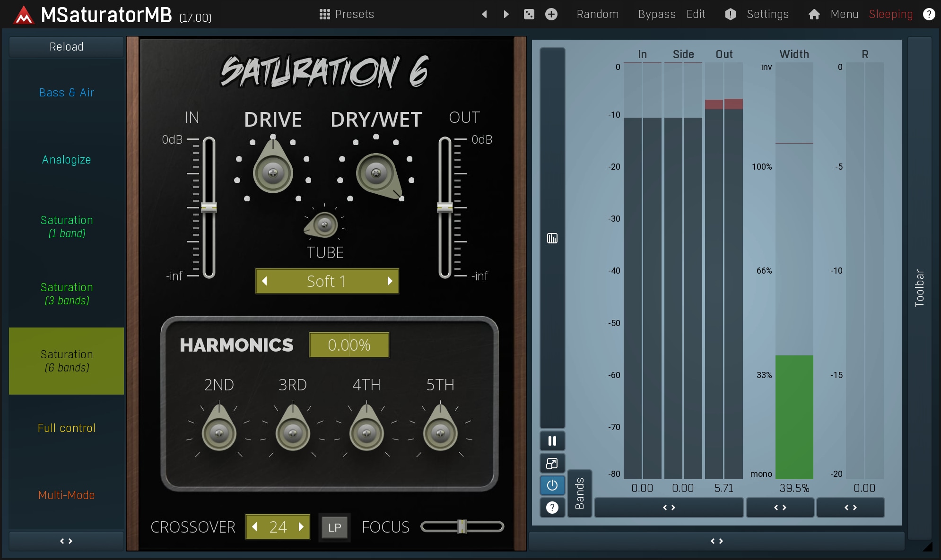941x560 pixels.
Task: Click the Random button
Action: [x=597, y=14]
